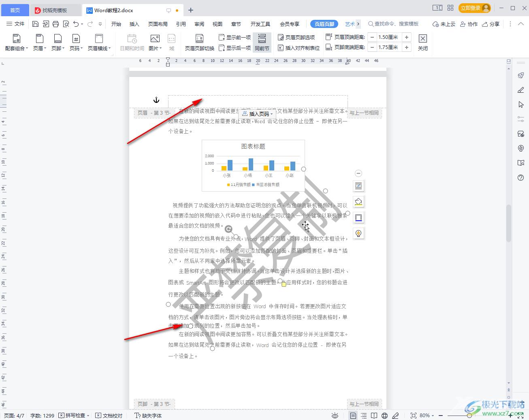
Task: Switch to the 引用 tab
Action: 181,24
